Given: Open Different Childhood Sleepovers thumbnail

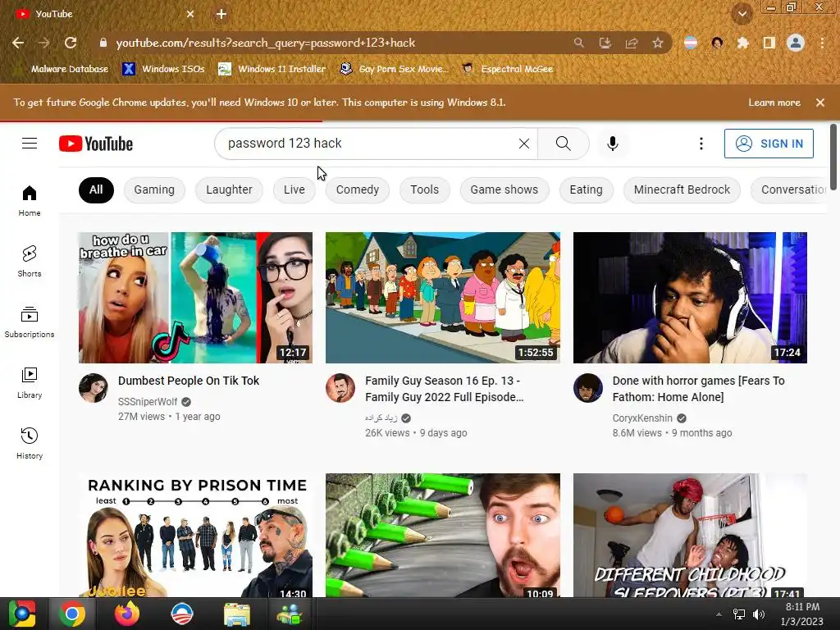Looking at the screenshot, I should tap(690, 535).
